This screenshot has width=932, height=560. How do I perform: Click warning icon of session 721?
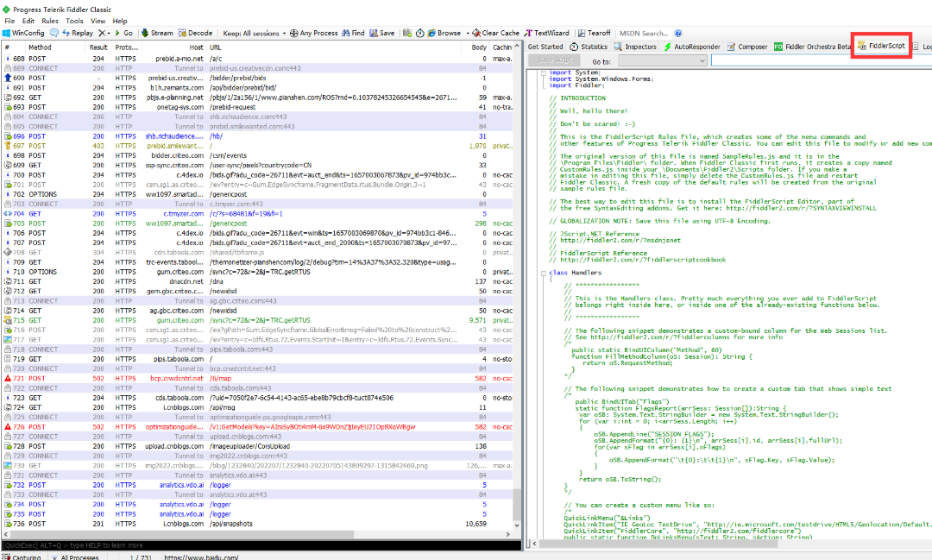(x=8, y=379)
